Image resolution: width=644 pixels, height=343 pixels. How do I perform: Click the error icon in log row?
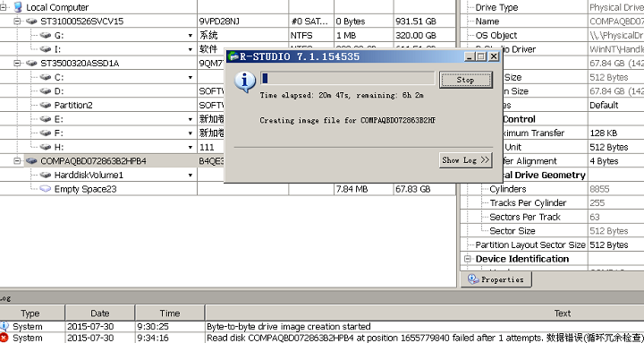pos(4,338)
